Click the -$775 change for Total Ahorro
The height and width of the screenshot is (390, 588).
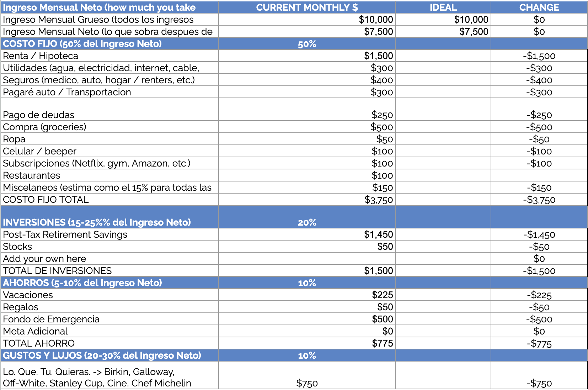[x=539, y=343]
